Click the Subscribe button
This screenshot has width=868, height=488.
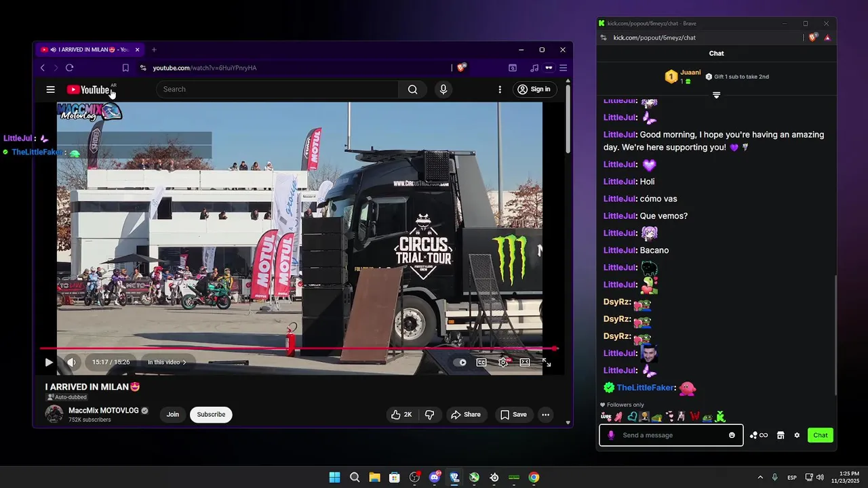[x=211, y=415]
